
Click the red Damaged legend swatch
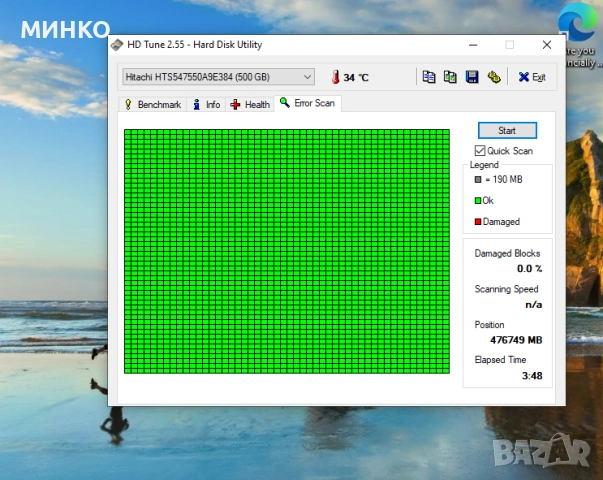click(x=478, y=222)
